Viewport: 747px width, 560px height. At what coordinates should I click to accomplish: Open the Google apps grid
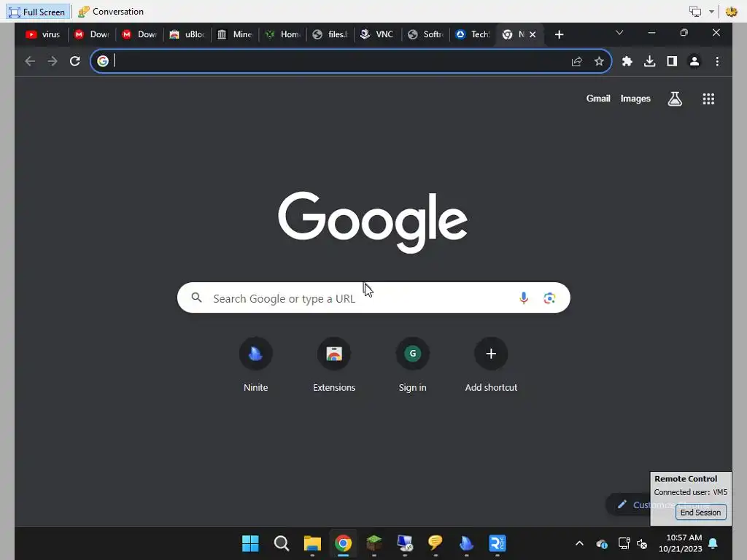(x=708, y=98)
